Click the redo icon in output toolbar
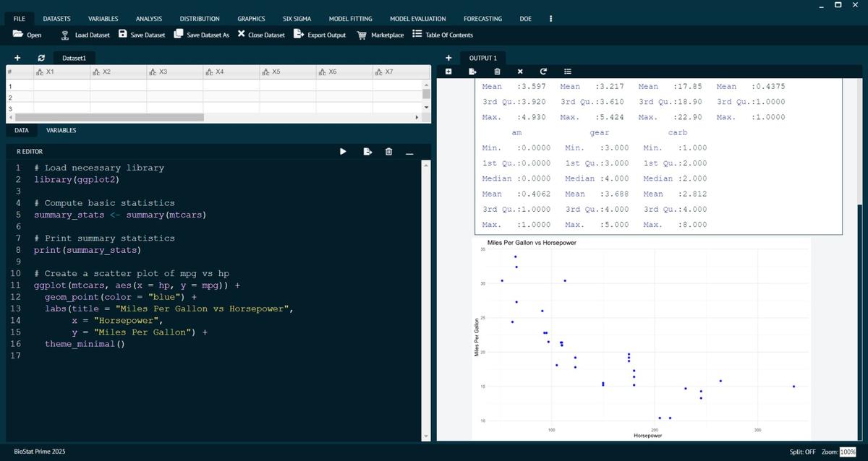868x461 pixels. tap(543, 72)
